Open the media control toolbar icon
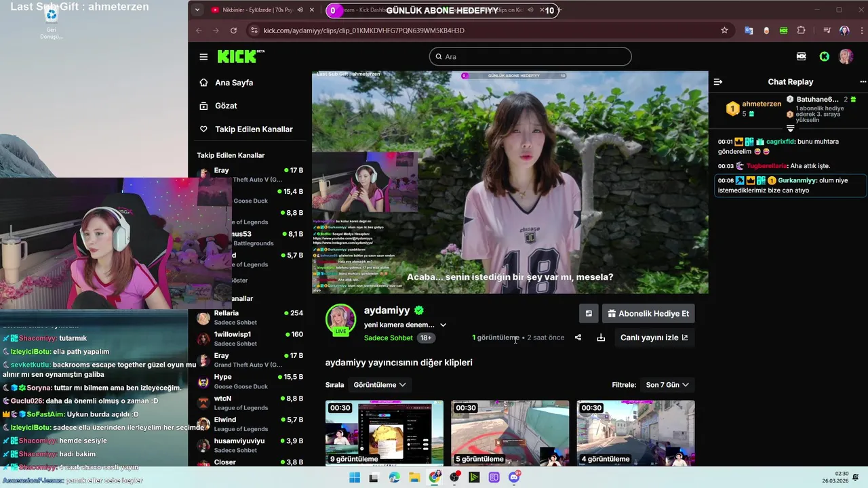Viewport: 868px width, 488px height. pyautogui.click(x=827, y=30)
